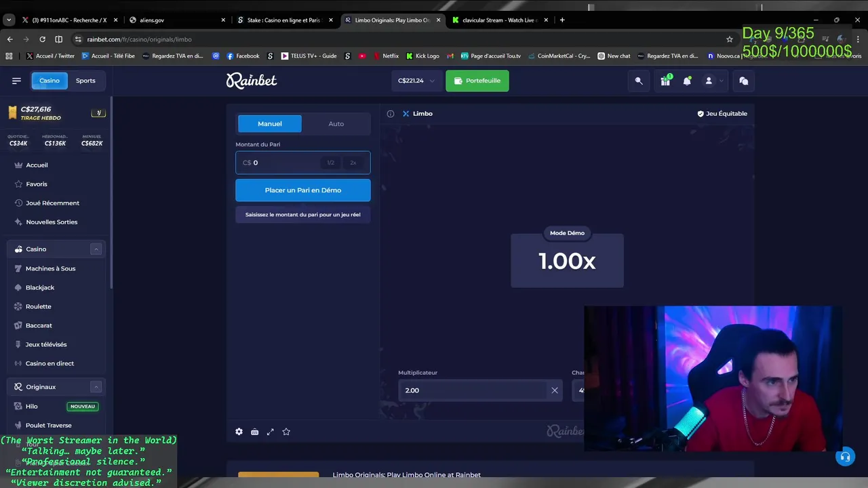868x488 pixels.
Task: Click the Portefeuille wallet button
Action: [x=477, y=81]
